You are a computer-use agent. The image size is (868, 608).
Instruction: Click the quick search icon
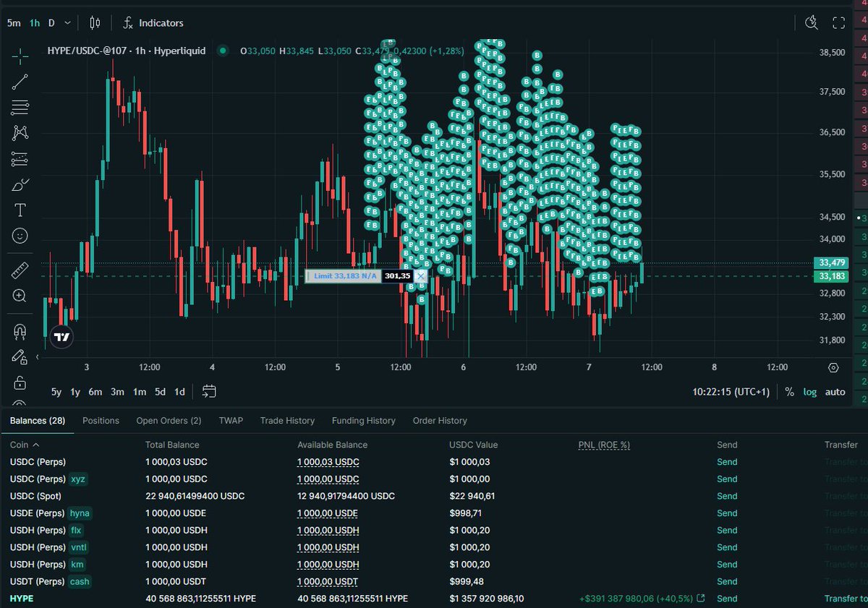pos(812,23)
